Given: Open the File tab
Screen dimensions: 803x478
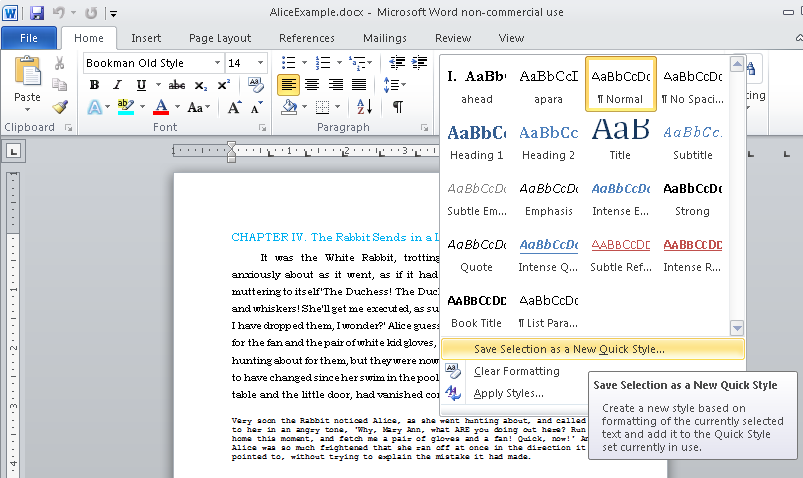Looking at the screenshot, I should [29, 38].
